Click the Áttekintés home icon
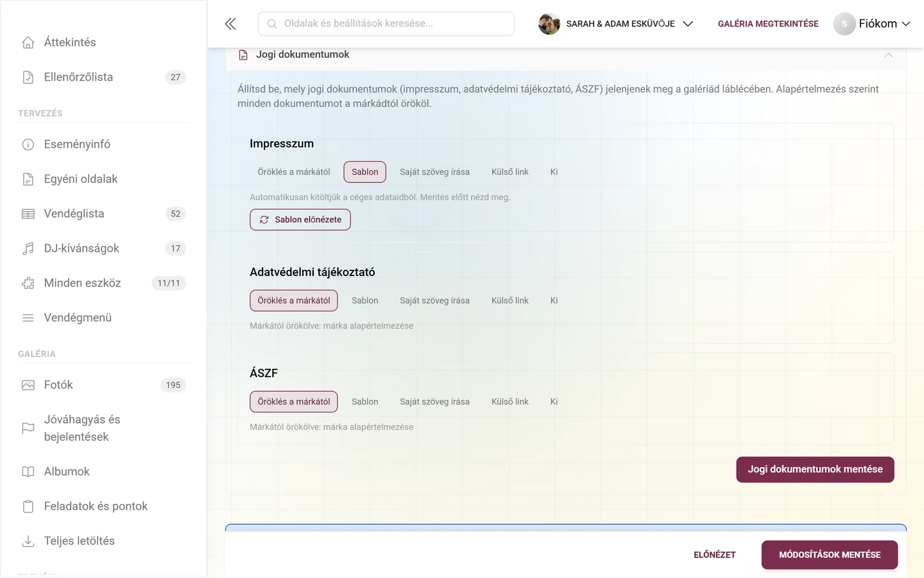Screen dimensions: 924x578 28,42
